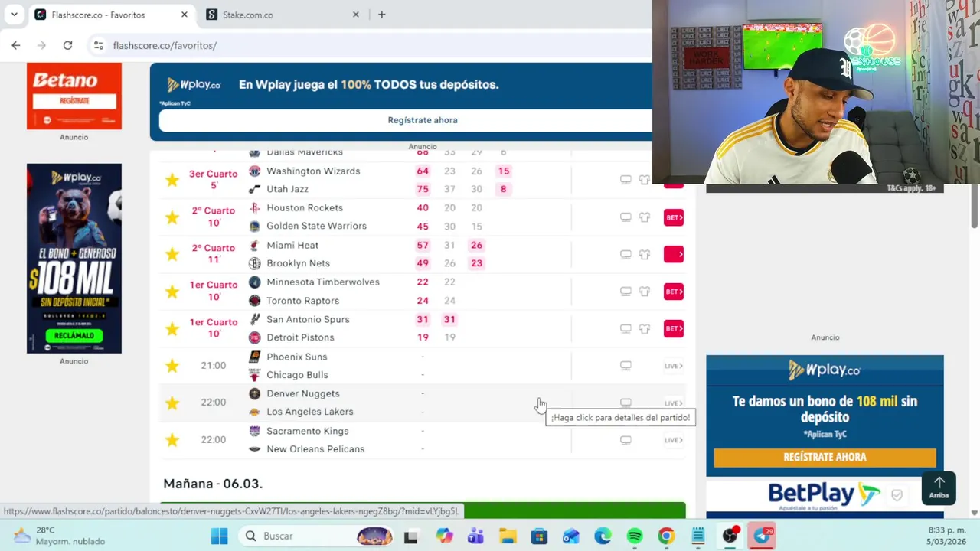Click Betano Regístrate ad button
The height and width of the screenshot is (551, 980).
click(x=74, y=101)
